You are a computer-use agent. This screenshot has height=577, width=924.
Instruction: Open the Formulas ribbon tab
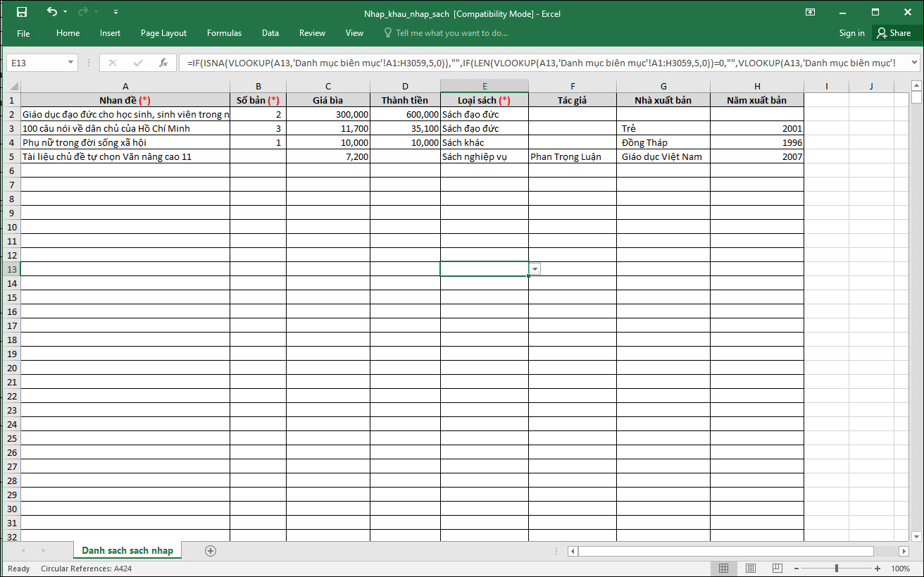(224, 33)
